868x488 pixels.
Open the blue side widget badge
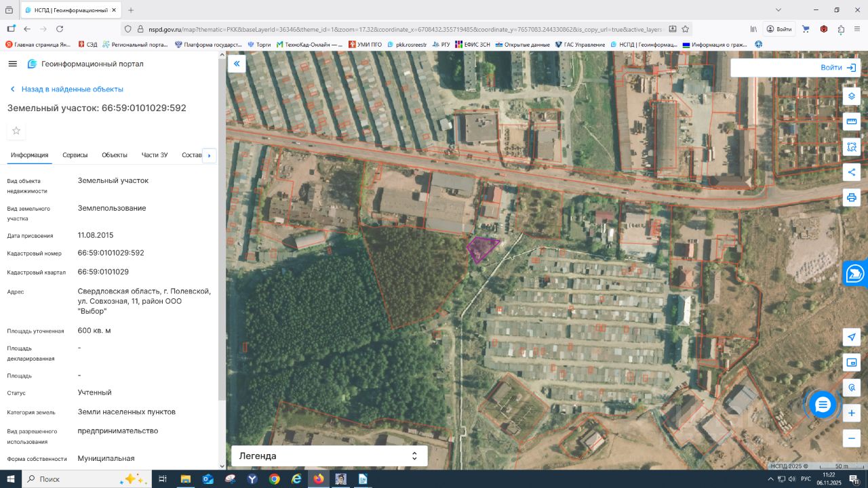click(x=856, y=274)
